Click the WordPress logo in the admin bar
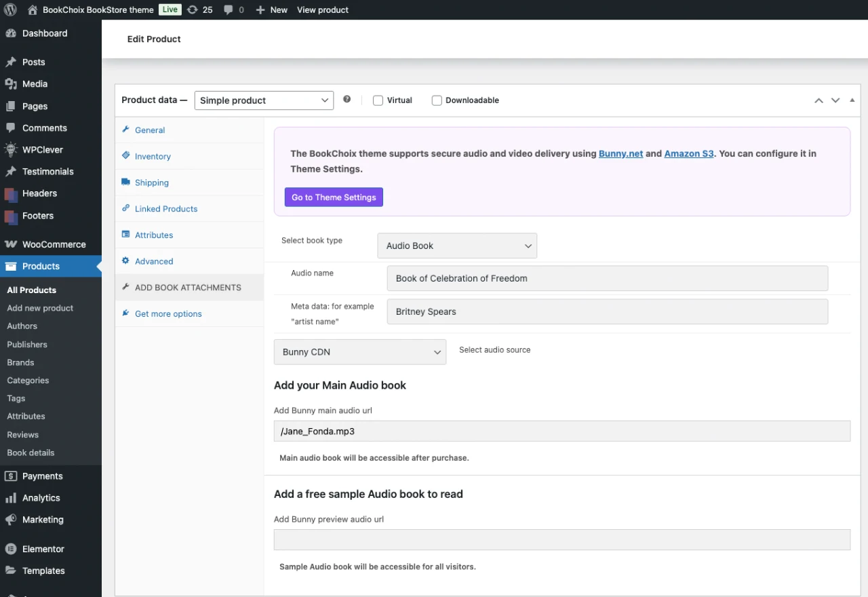868x597 pixels. [x=10, y=9]
